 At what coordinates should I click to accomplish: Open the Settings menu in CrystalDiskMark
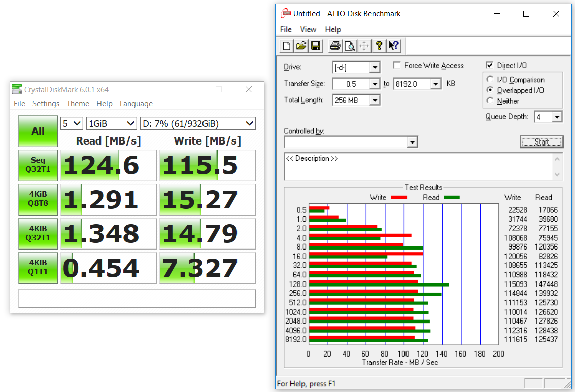tap(46, 104)
